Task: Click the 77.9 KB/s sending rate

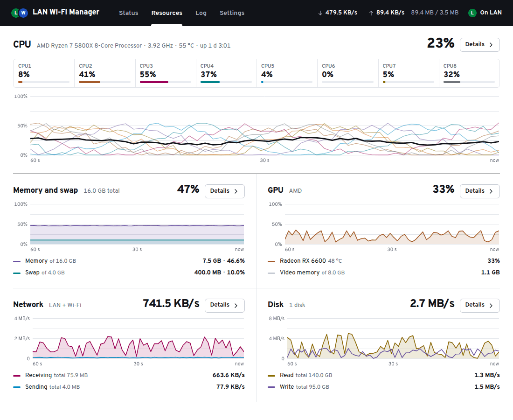Action: point(230,387)
